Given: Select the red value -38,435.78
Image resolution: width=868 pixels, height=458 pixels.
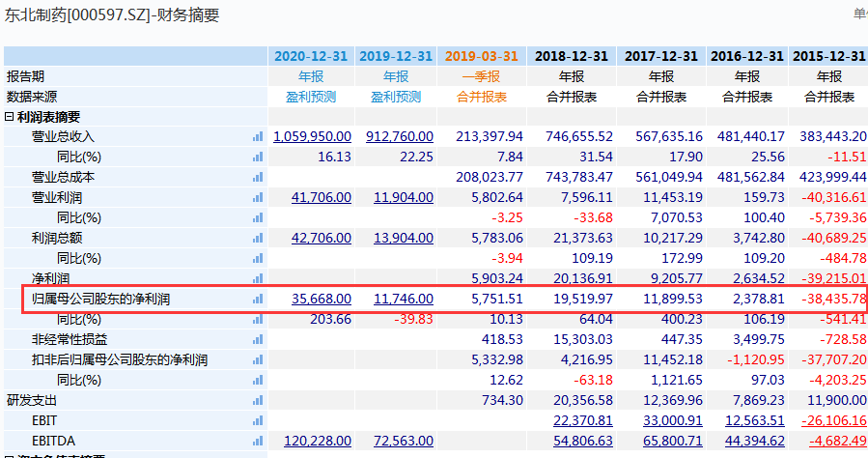Looking at the screenshot, I should (834, 300).
